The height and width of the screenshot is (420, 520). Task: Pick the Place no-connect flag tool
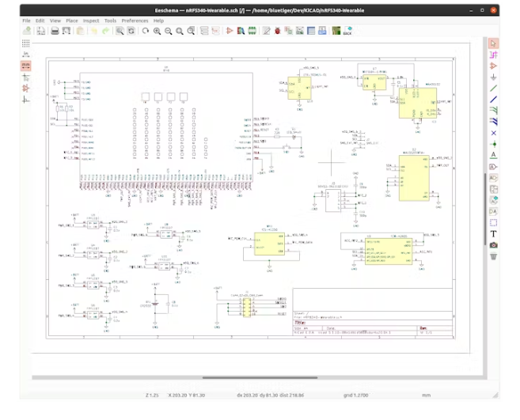[x=493, y=133]
